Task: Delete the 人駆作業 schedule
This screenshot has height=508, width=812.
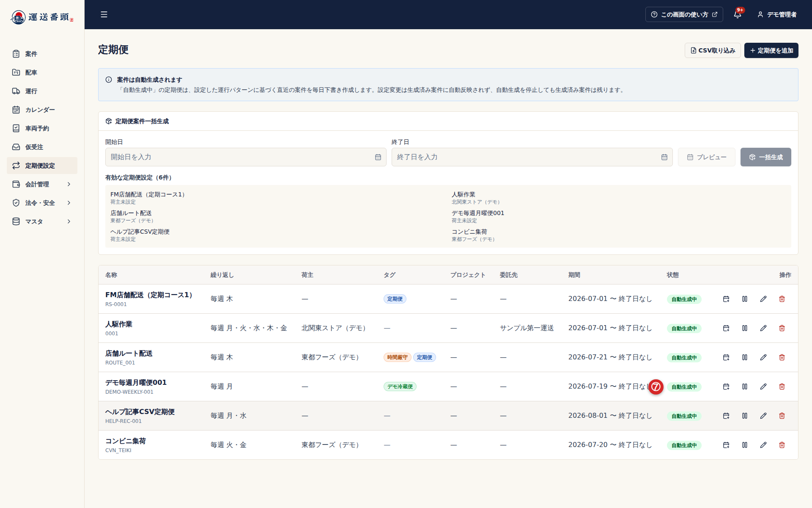Action: [x=782, y=328]
